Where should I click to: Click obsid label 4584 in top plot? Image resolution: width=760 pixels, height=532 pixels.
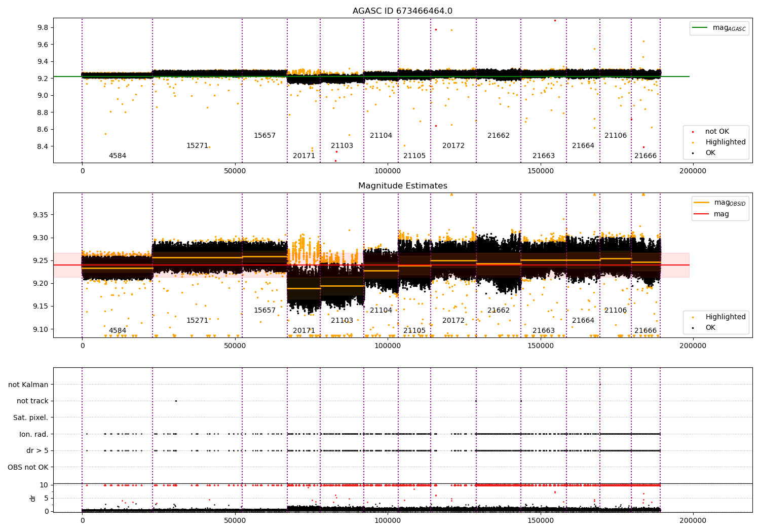click(x=118, y=156)
